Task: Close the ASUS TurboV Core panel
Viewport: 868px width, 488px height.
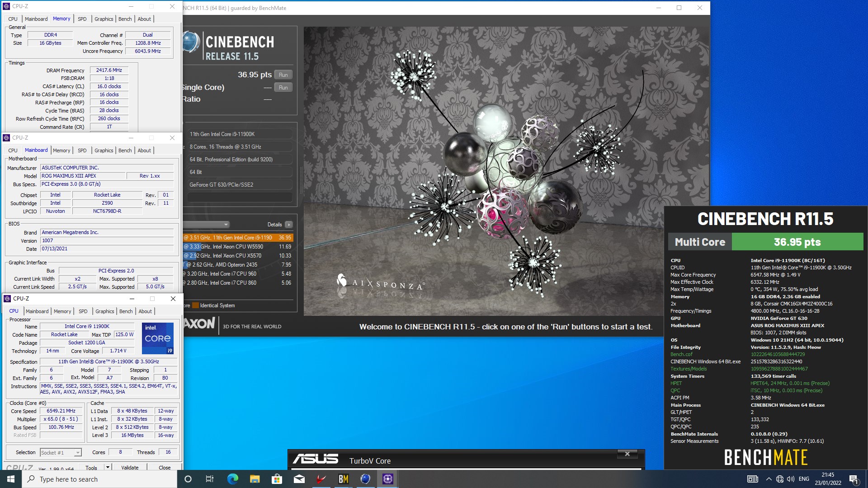Action: click(627, 454)
